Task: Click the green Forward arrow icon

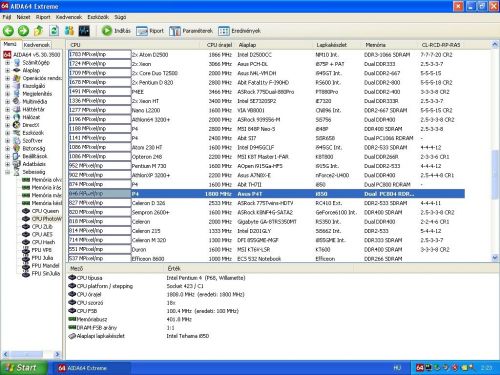Action: point(23,31)
